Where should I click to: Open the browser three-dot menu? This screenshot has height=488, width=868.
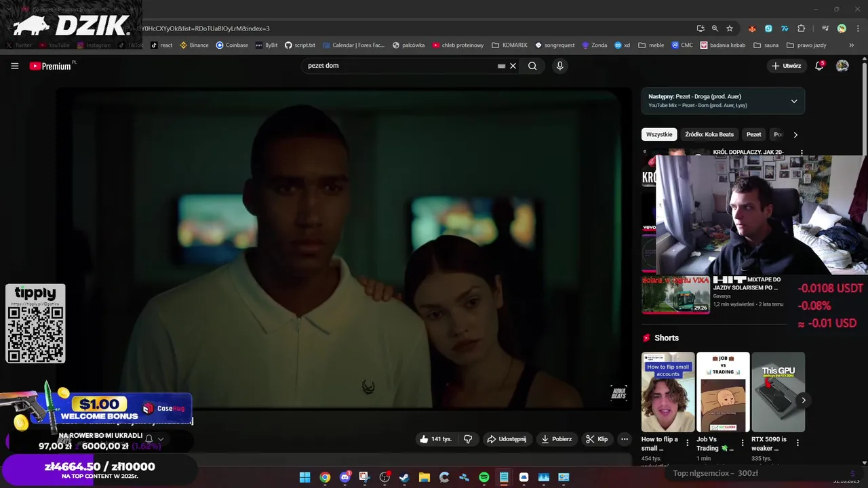click(x=859, y=28)
